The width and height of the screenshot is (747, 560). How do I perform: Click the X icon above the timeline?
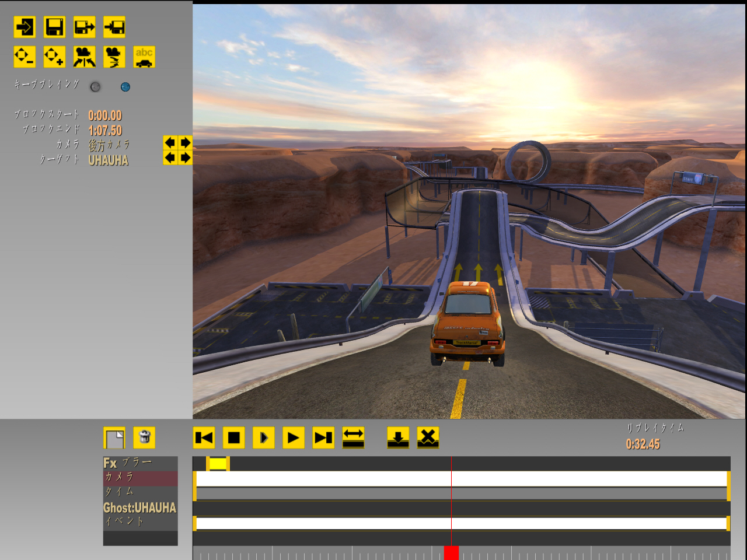(x=428, y=437)
